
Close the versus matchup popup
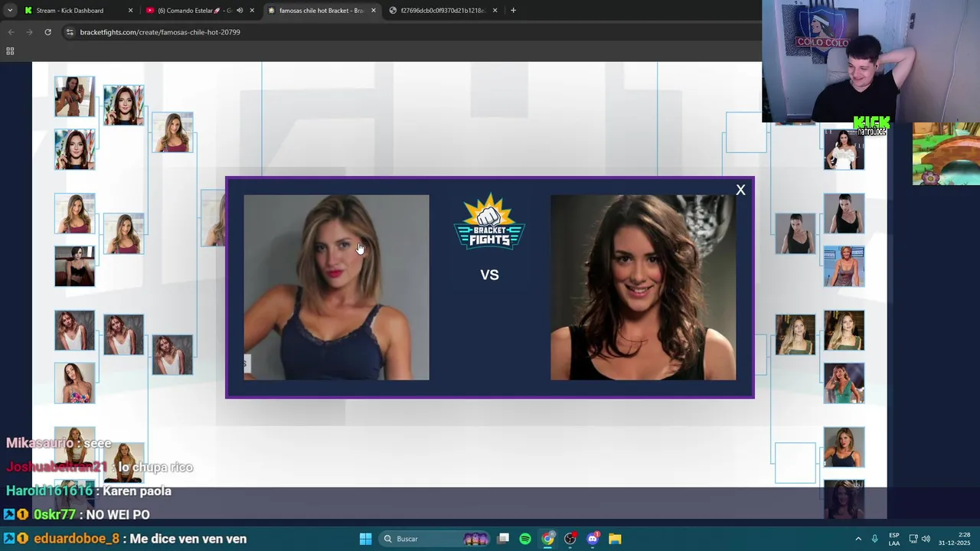tap(740, 190)
